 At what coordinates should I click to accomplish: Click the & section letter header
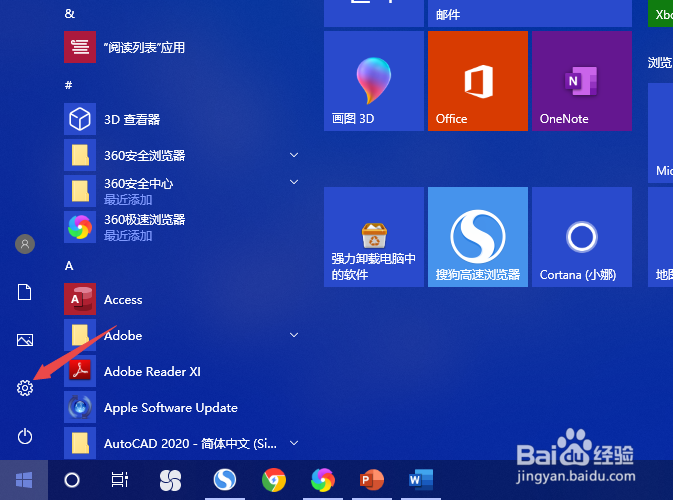coord(70,14)
